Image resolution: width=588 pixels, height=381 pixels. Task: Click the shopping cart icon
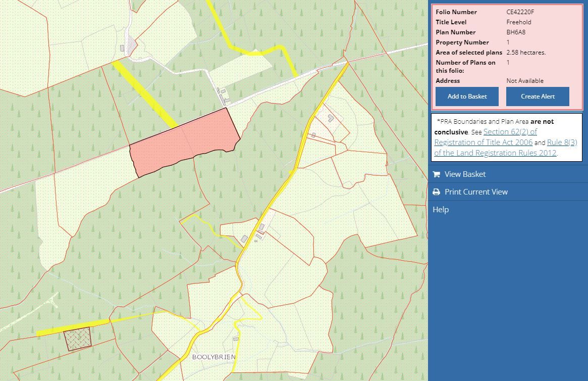pos(436,174)
